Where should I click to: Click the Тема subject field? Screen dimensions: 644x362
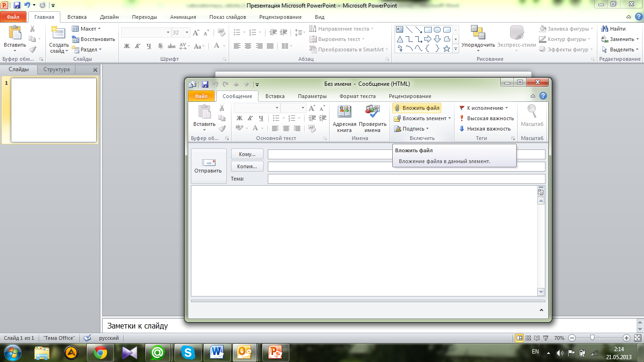406,179
